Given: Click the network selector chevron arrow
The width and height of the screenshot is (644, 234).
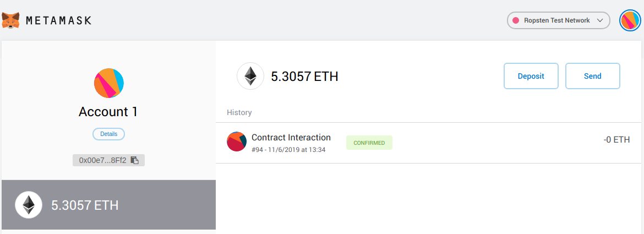Looking at the screenshot, I should pyautogui.click(x=600, y=20).
